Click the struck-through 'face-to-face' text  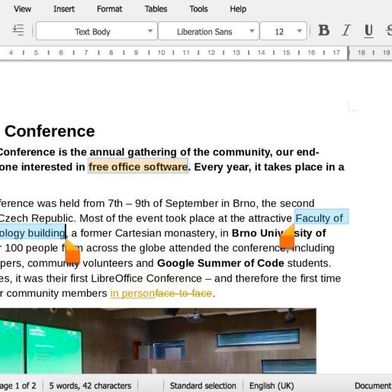183,293
